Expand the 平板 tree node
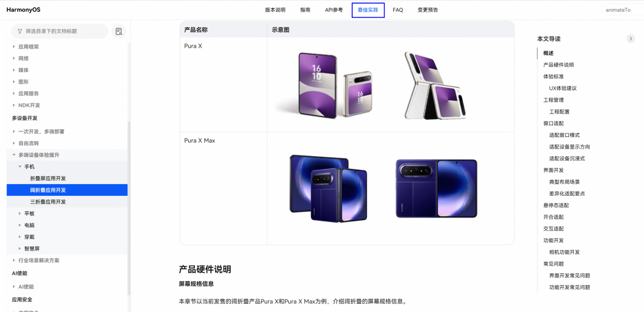This screenshot has width=644, height=312. (20, 214)
